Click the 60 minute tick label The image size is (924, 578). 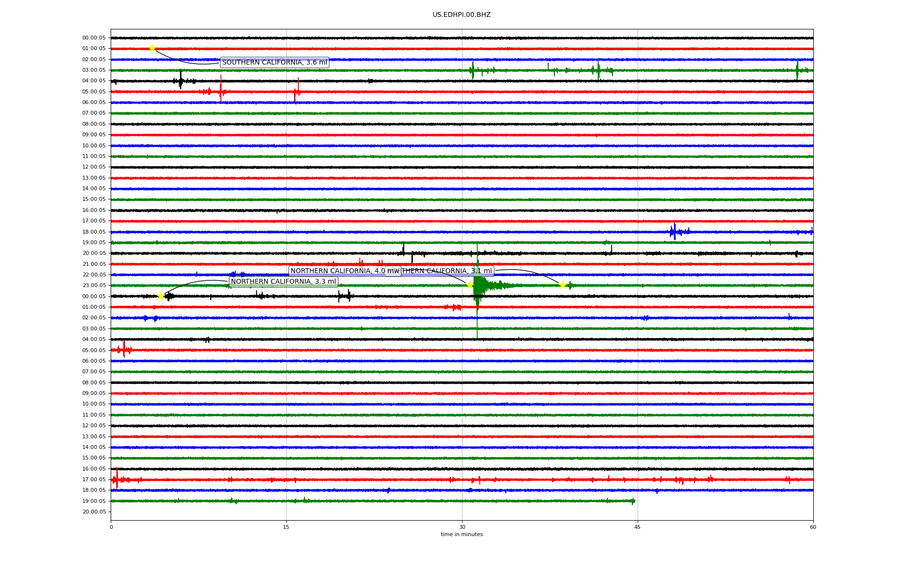pos(813,527)
